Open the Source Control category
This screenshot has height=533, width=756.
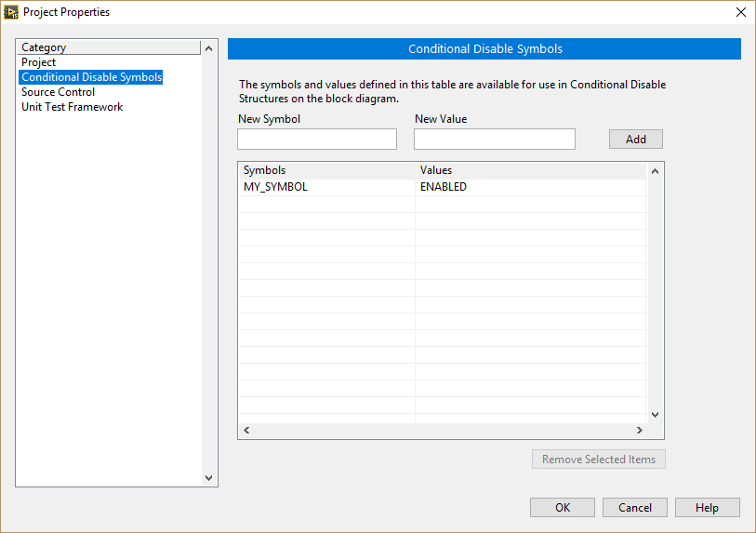pos(58,92)
